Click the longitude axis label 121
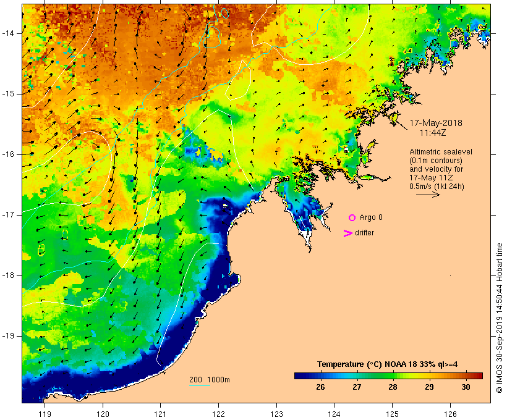Image resolution: width=507 pixels, height=420 pixels. point(160,414)
